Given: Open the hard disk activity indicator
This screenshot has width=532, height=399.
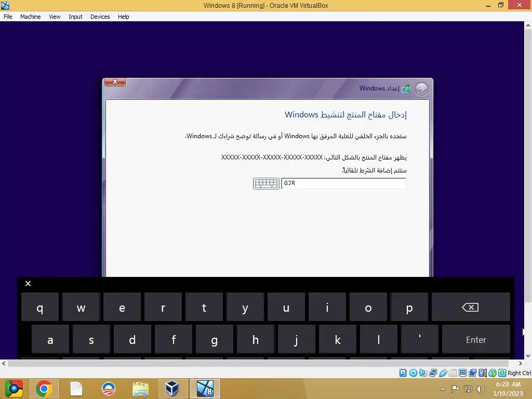Looking at the screenshot, I should click(x=403, y=373).
